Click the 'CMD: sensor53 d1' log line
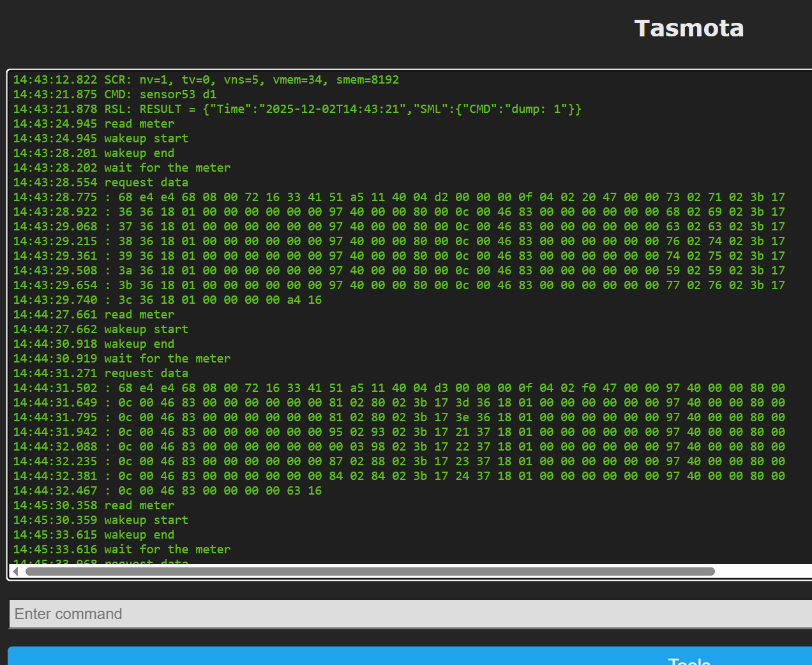The height and width of the screenshot is (665, 812). click(x=115, y=94)
